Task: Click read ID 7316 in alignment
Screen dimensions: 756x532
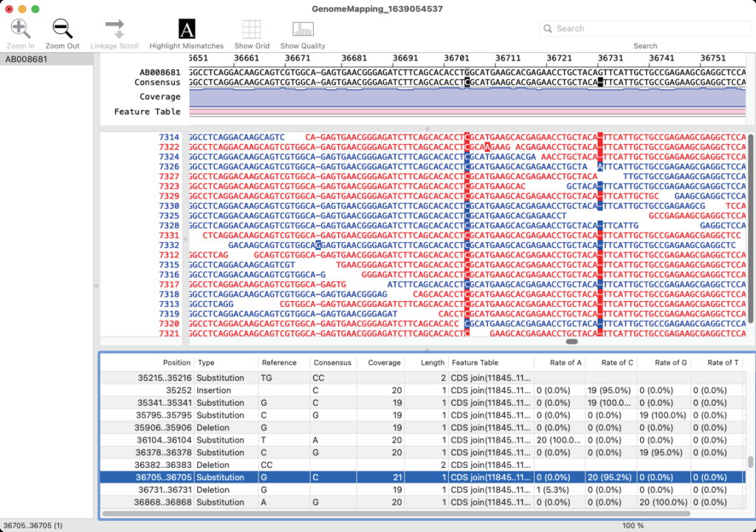Action: [169, 274]
